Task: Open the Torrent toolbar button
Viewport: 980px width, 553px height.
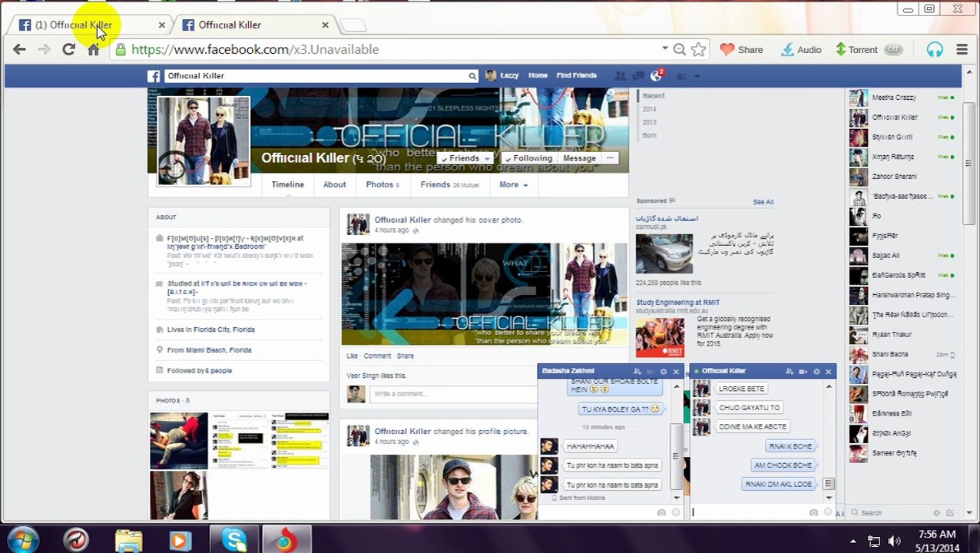Action: 856,49
